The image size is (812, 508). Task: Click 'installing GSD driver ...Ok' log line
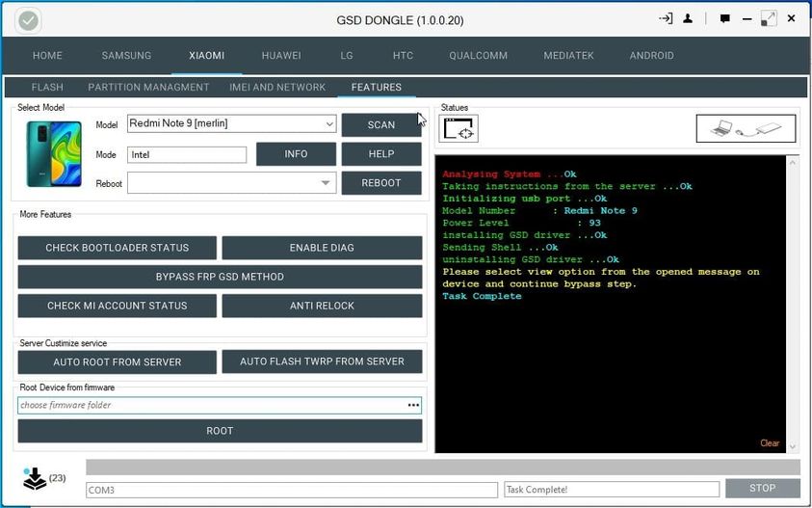pyautogui.click(x=525, y=235)
